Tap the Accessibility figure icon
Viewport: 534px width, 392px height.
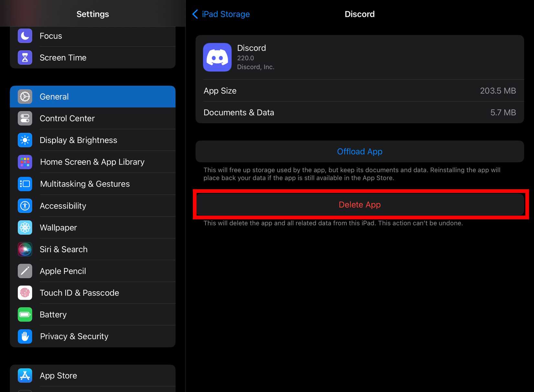25,206
